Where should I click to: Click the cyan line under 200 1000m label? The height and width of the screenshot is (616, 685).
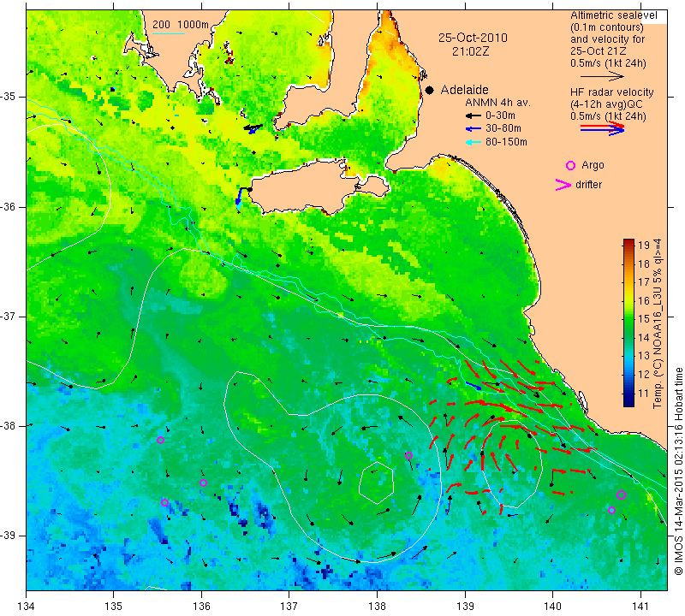tap(169, 33)
